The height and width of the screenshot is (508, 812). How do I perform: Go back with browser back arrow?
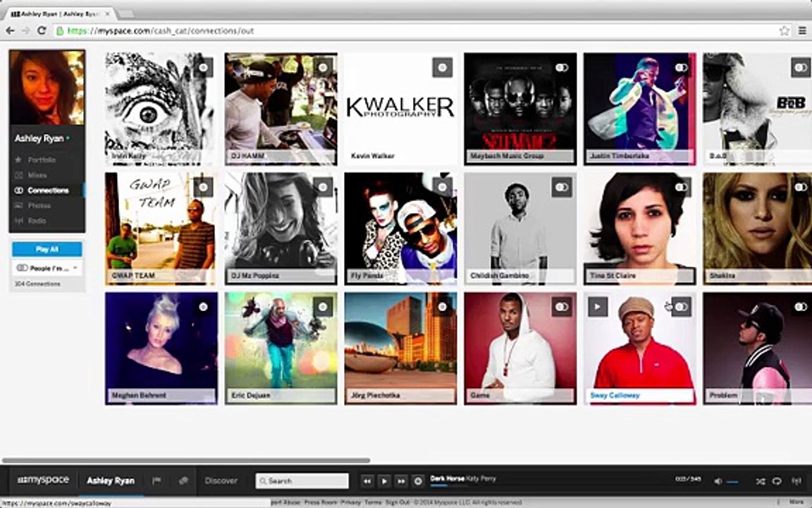(10, 30)
